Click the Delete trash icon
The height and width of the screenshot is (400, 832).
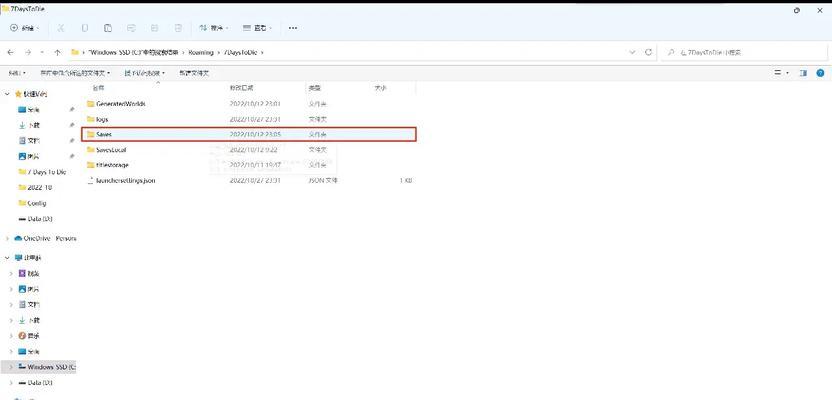[178, 28]
